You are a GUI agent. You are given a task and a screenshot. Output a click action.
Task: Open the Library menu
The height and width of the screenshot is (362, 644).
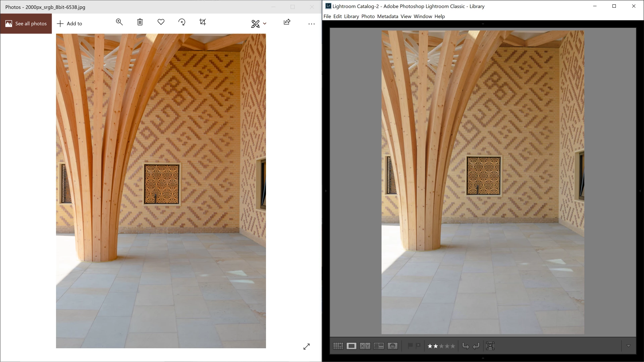(x=351, y=16)
